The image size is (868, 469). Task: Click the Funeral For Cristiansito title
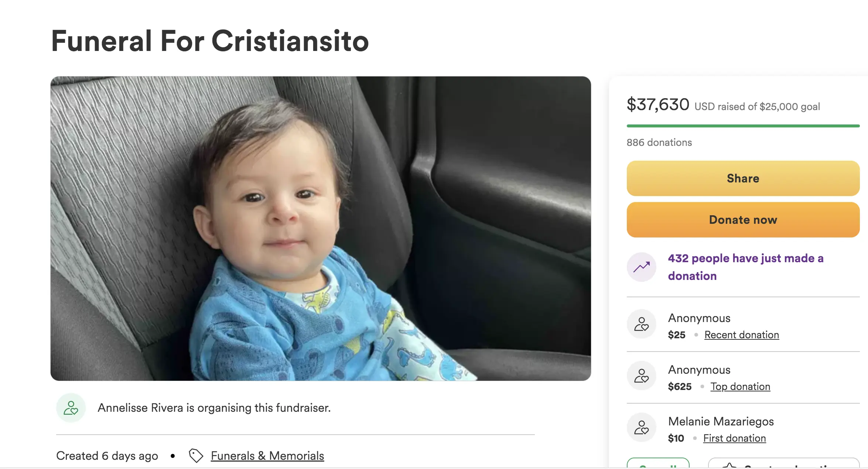210,41
